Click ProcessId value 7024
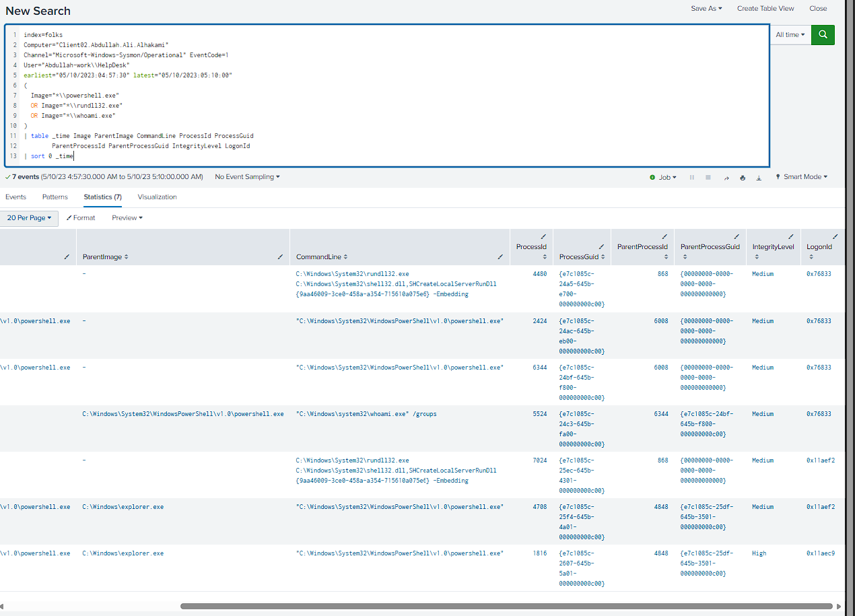 539,460
